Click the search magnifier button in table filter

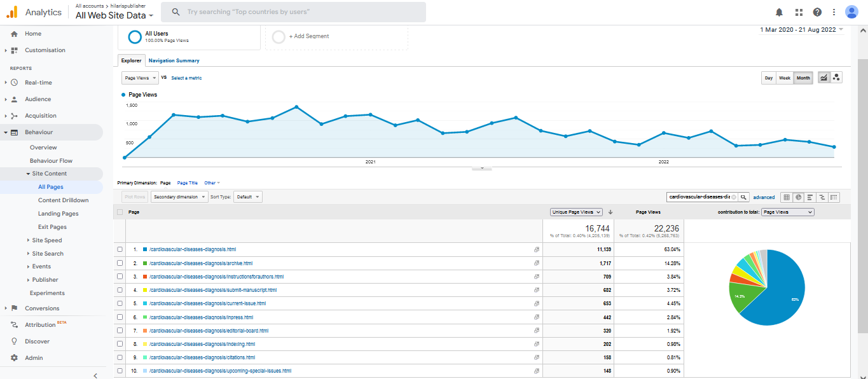(743, 197)
